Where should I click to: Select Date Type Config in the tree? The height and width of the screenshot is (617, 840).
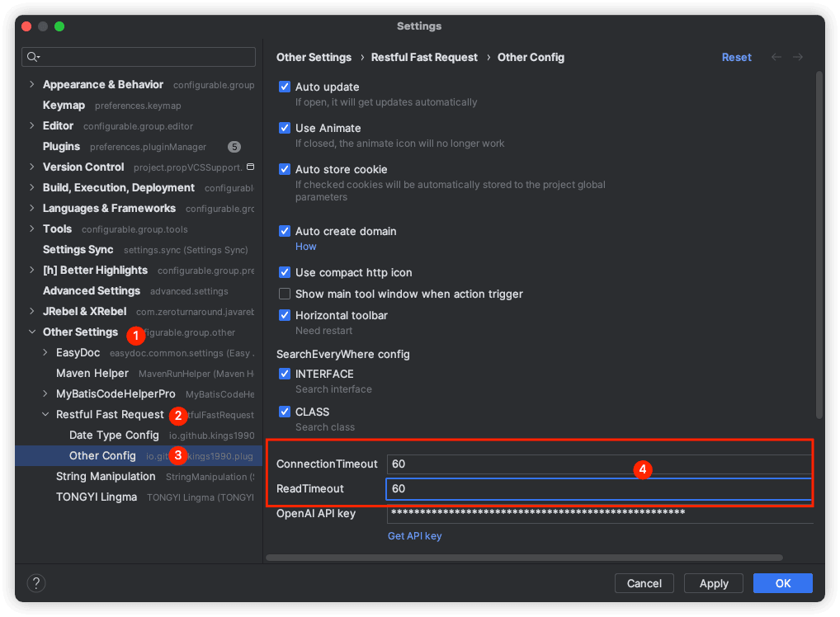114,435
